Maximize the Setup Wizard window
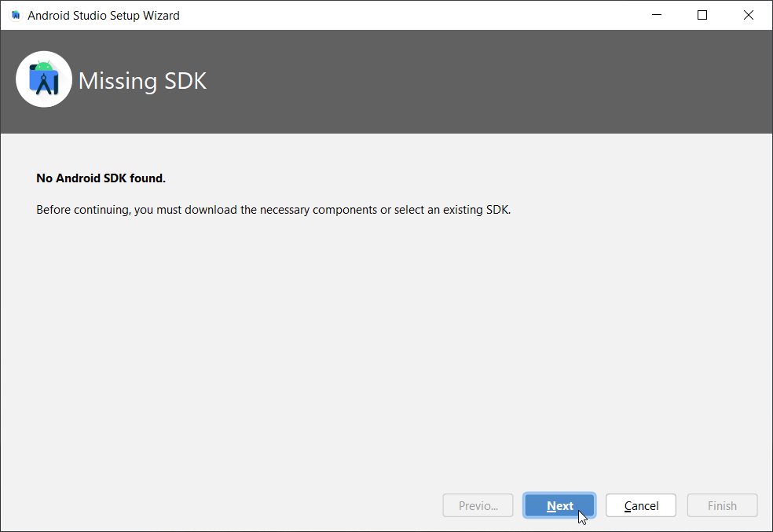The width and height of the screenshot is (773, 532). pyautogui.click(x=702, y=15)
